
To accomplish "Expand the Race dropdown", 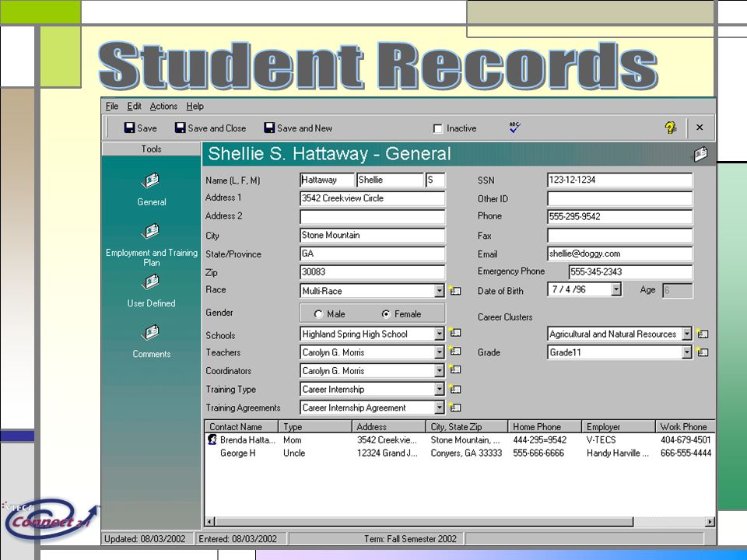I will [439, 290].
